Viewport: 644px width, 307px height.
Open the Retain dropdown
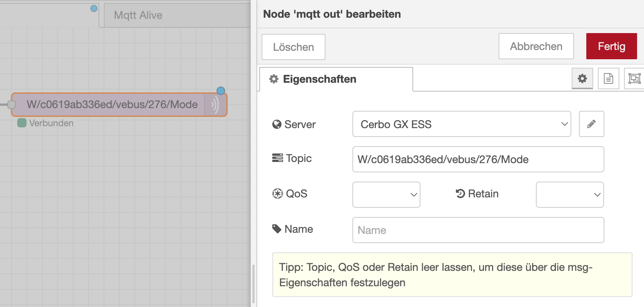tap(570, 195)
